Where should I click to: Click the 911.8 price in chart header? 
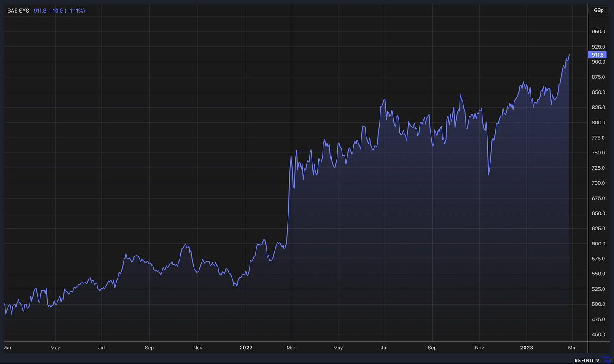coord(40,11)
